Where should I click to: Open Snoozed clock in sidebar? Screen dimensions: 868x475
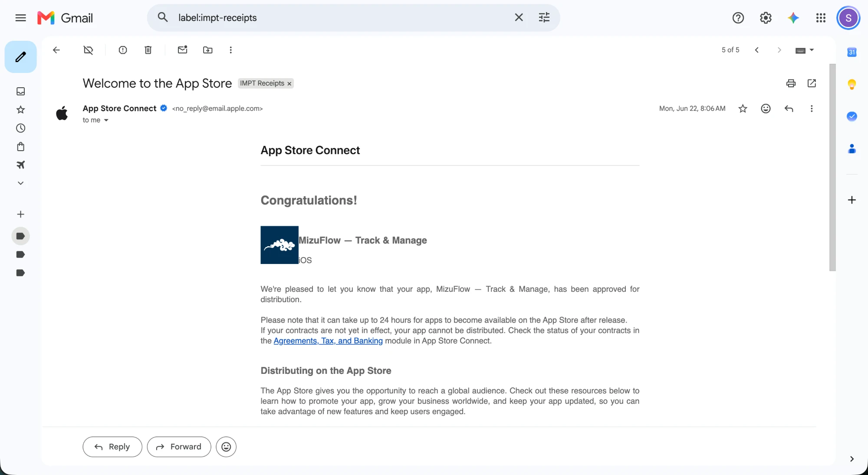[20, 128]
